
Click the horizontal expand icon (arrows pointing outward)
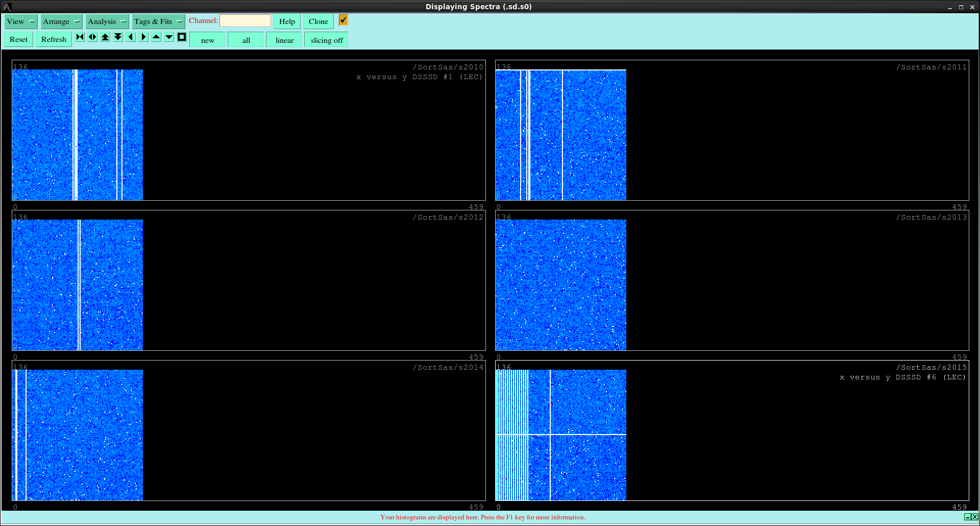click(x=92, y=37)
